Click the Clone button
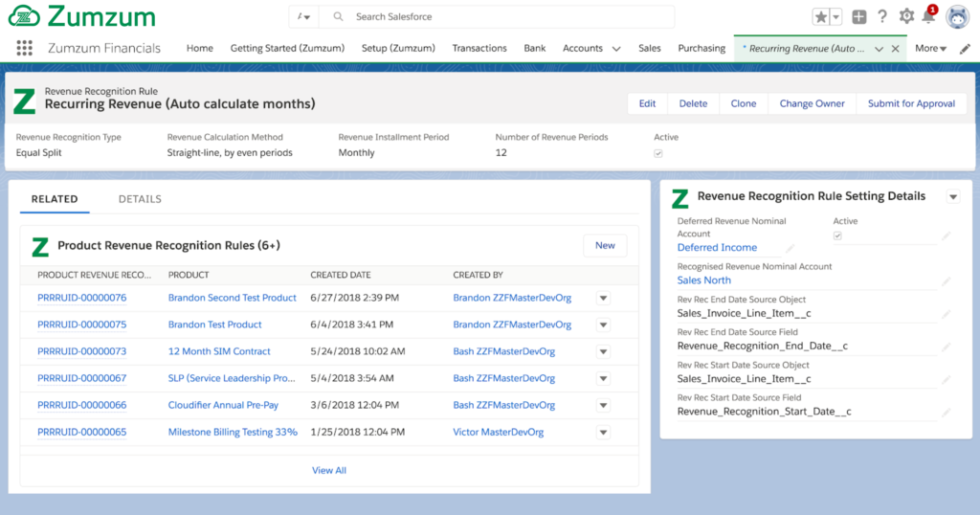Viewport: 980px width, 515px height. tap(743, 103)
